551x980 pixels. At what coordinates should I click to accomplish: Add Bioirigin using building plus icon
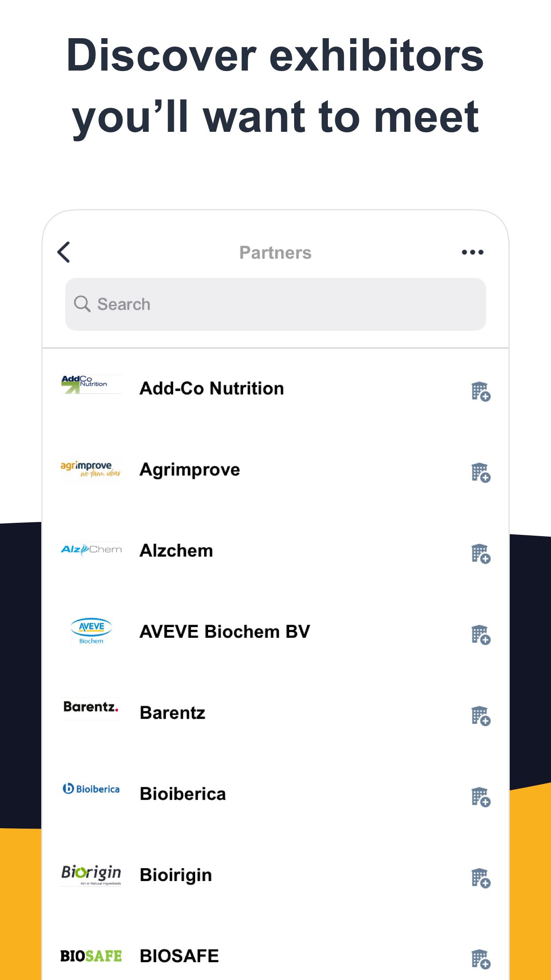pyautogui.click(x=480, y=878)
